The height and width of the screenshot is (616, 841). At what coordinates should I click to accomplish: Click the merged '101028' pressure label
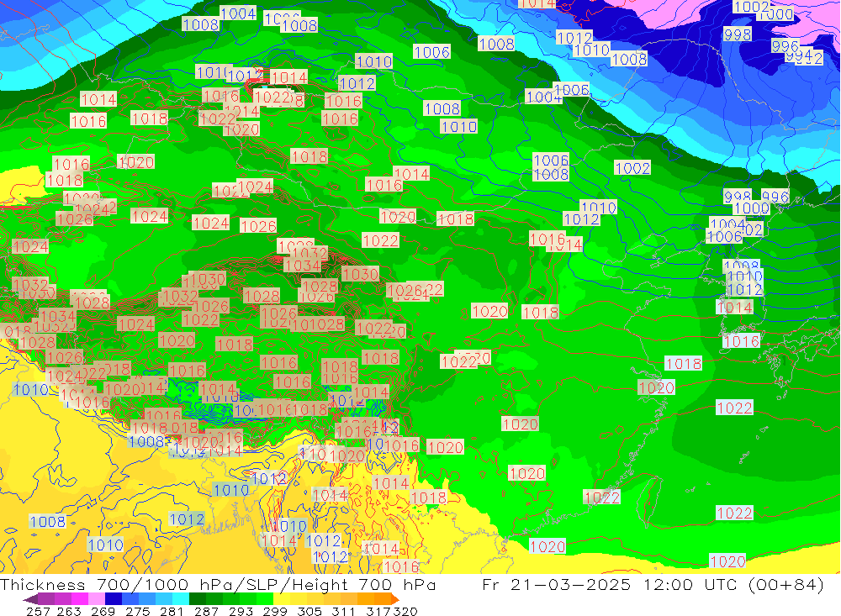[x=319, y=324]
